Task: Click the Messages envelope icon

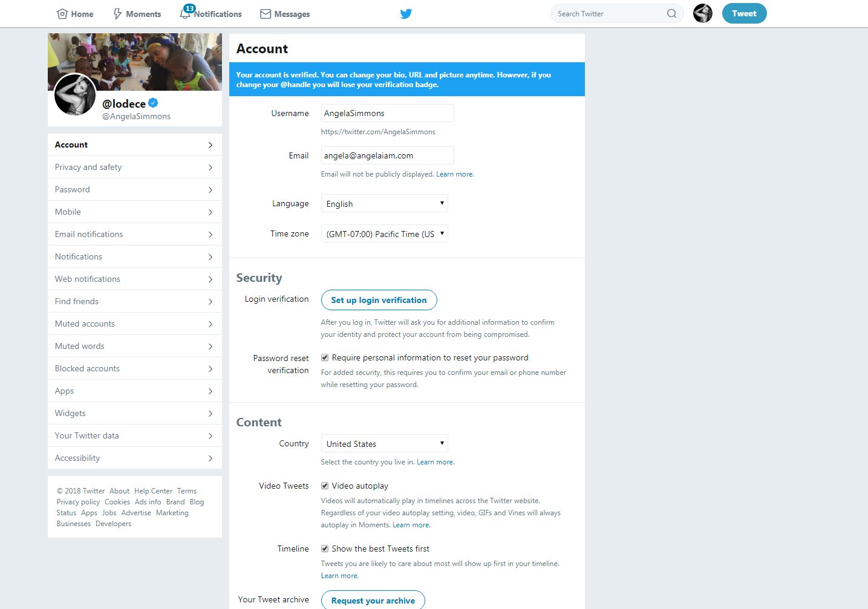Action: click(266, 14)
